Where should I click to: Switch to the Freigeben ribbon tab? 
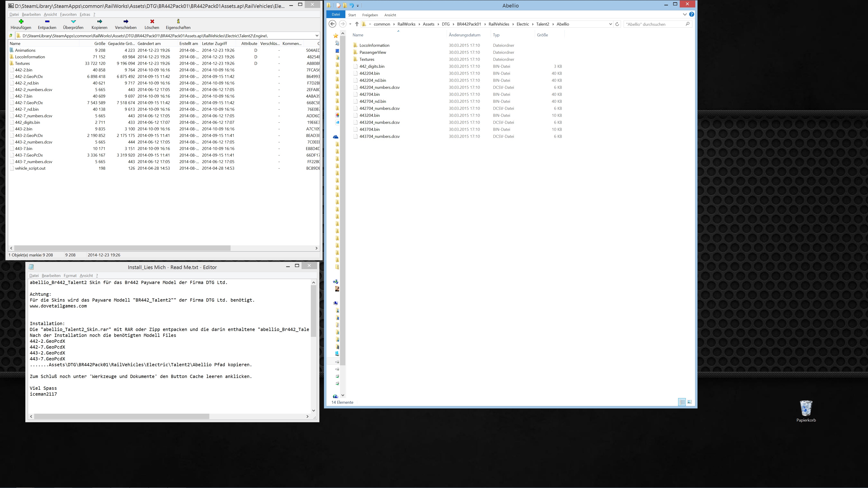pyautogui.click(x=370, y=15)
